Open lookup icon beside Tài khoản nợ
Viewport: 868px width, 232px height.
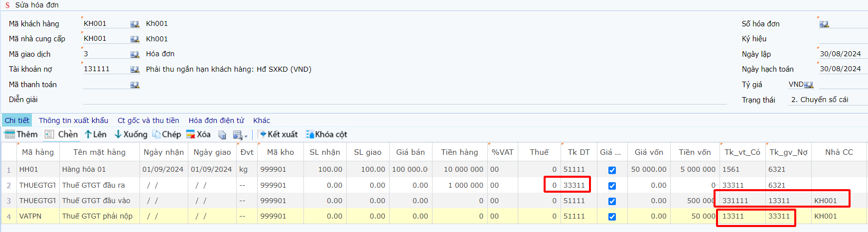click(x=135, y=69)
